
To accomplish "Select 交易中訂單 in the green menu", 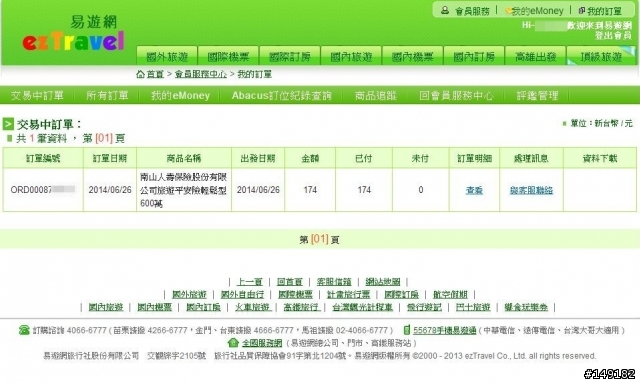I will coord(37,96).
